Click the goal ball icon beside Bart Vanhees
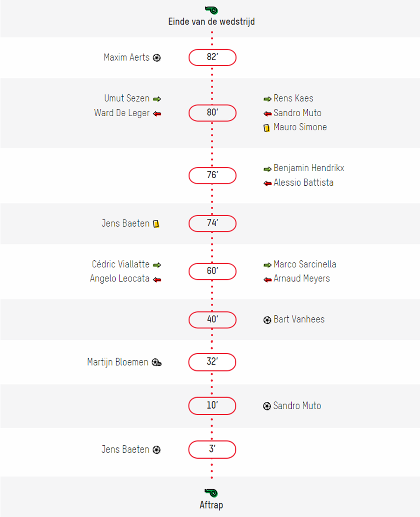 (267, 320)
